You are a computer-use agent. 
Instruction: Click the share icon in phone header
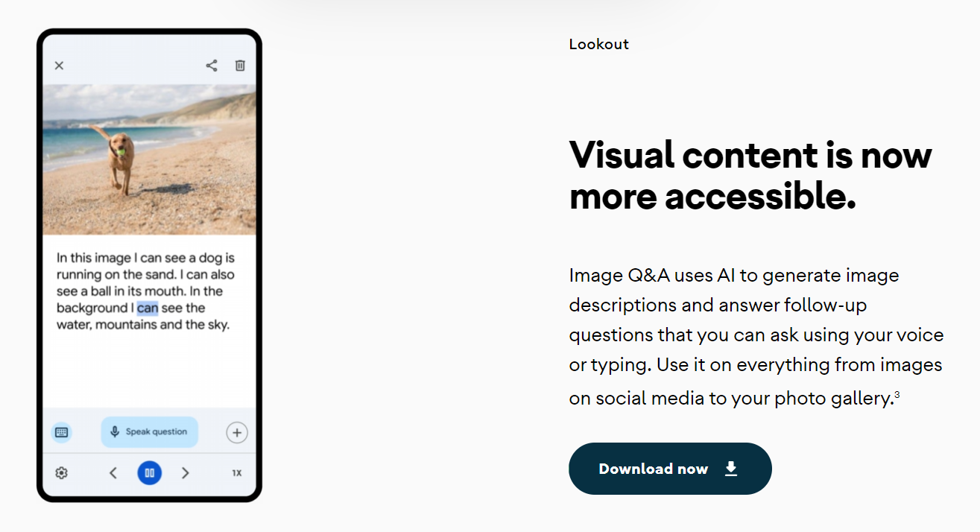pyautogui.click(x=212, y=66)
